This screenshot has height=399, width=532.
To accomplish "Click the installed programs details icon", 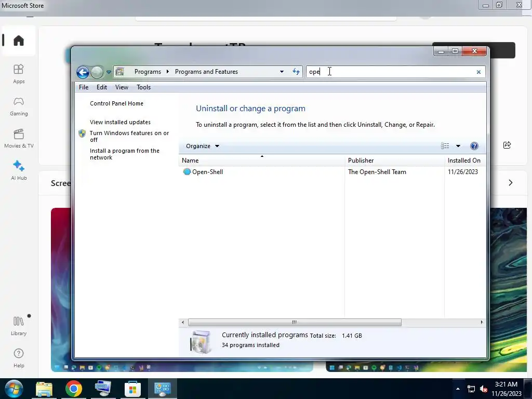I will click(x=201, y=342).
